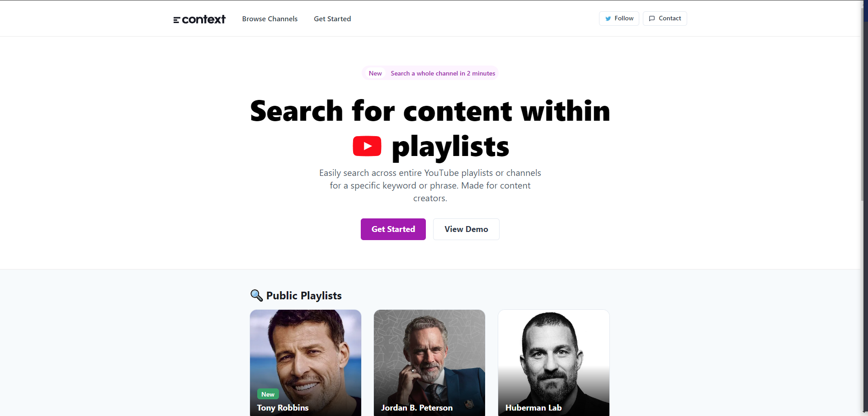868x416 pixels.
Task: Open the View Demo button
Action: 466,229
